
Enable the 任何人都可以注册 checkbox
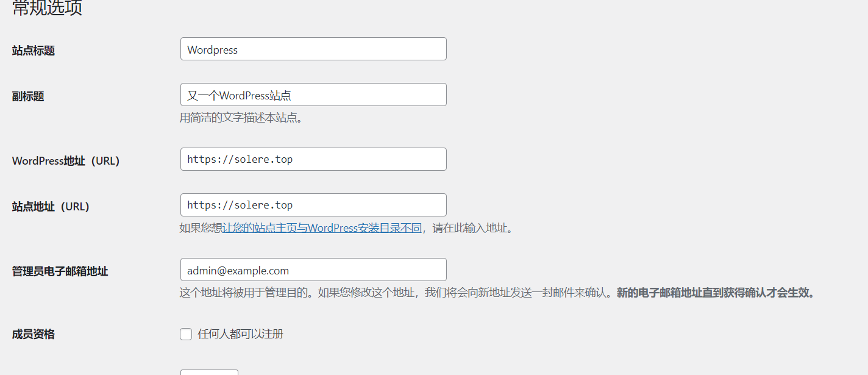186,334
